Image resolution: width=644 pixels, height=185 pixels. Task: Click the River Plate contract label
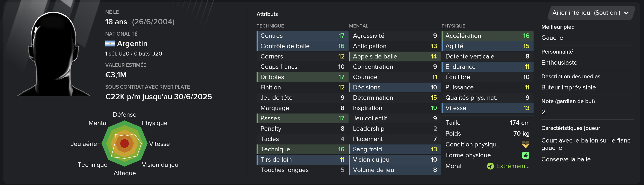click(148, 87)
